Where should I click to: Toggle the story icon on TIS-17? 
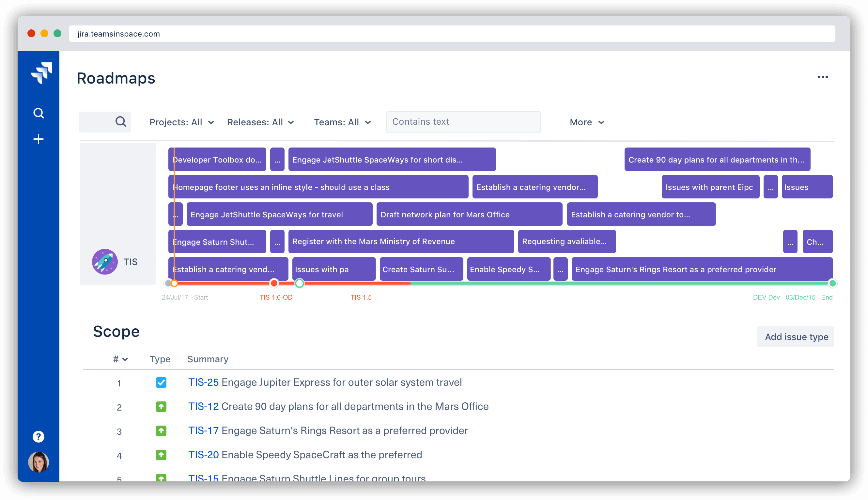160,430
